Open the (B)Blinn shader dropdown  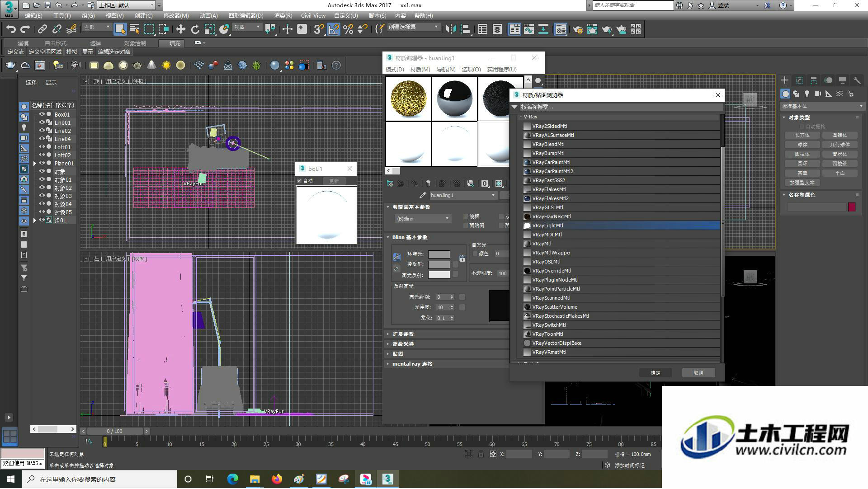pyautogui.click(x=423, y=219)
